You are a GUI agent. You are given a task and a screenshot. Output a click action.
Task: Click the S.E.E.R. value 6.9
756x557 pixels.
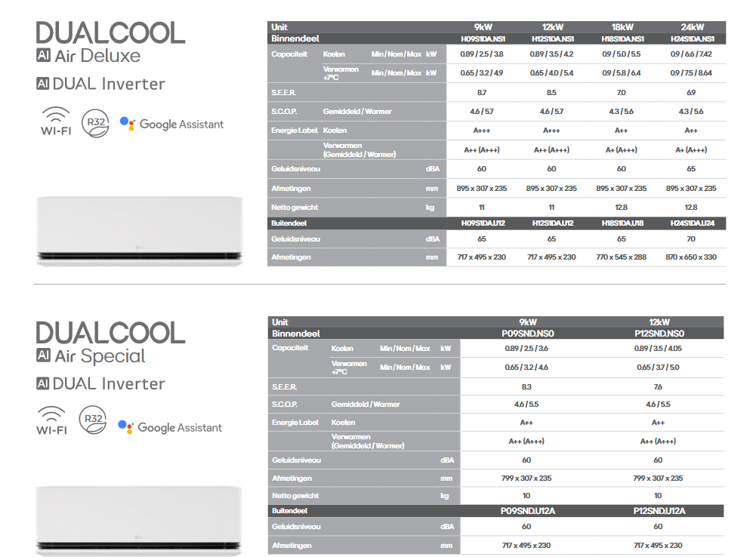click(691, 93)
